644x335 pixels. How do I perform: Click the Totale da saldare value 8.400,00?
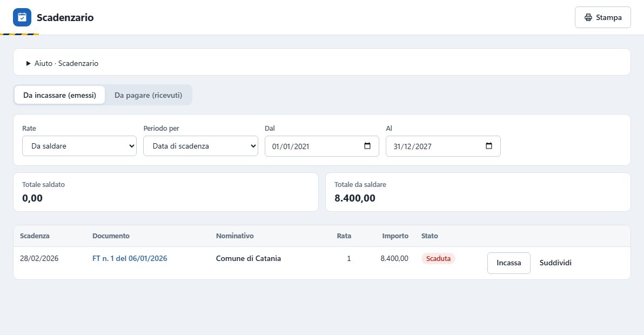(x=355, y=198)
